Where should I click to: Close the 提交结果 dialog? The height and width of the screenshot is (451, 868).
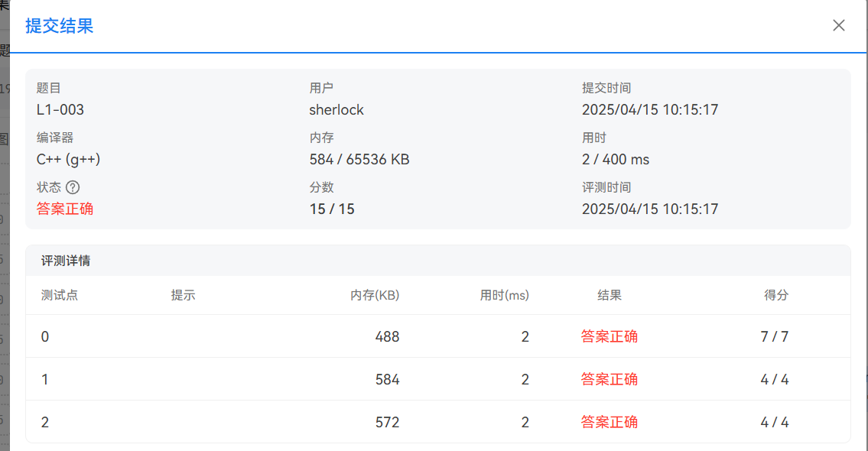pos(839,25)
